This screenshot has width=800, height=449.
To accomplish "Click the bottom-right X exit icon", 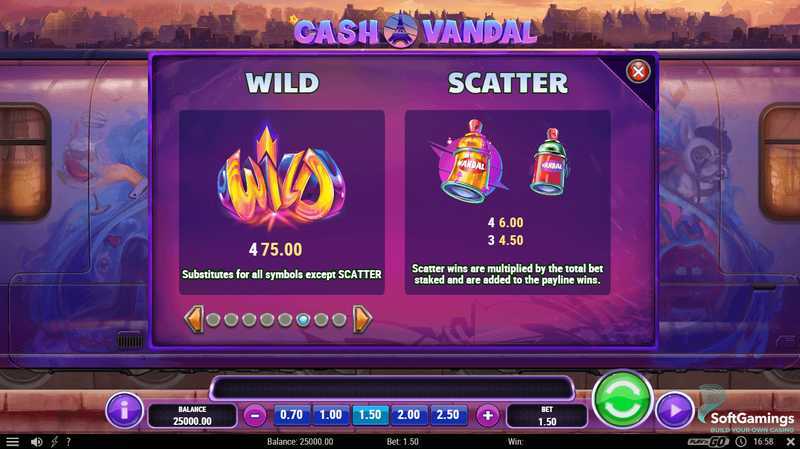I will 790,442.
